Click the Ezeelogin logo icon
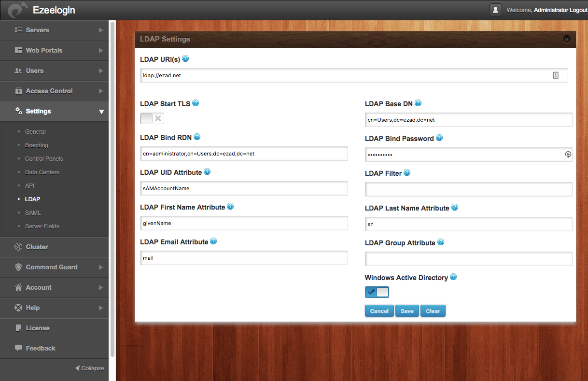Image resolution: width=588 pixels, height=381 pixels. [x=17, y=10]
